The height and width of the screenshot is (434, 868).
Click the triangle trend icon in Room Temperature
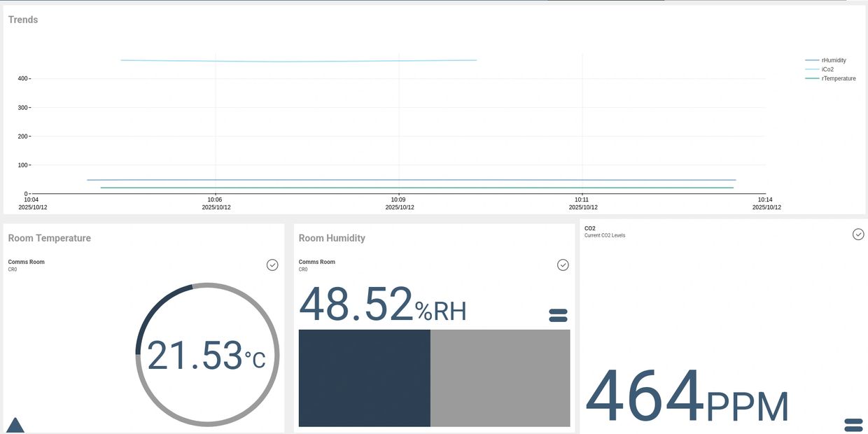coord(15,425)
